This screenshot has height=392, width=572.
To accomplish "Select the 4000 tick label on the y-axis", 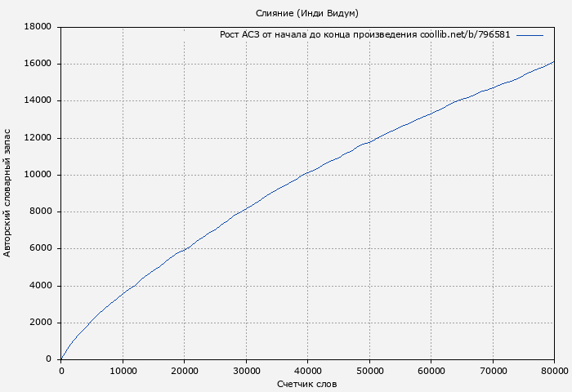I will tap(41, 286).
